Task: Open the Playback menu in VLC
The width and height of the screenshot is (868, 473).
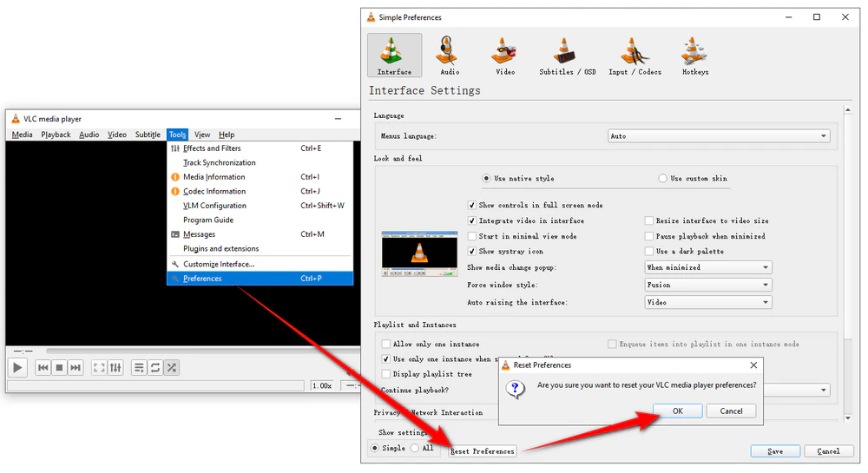Action: [56, 135]
